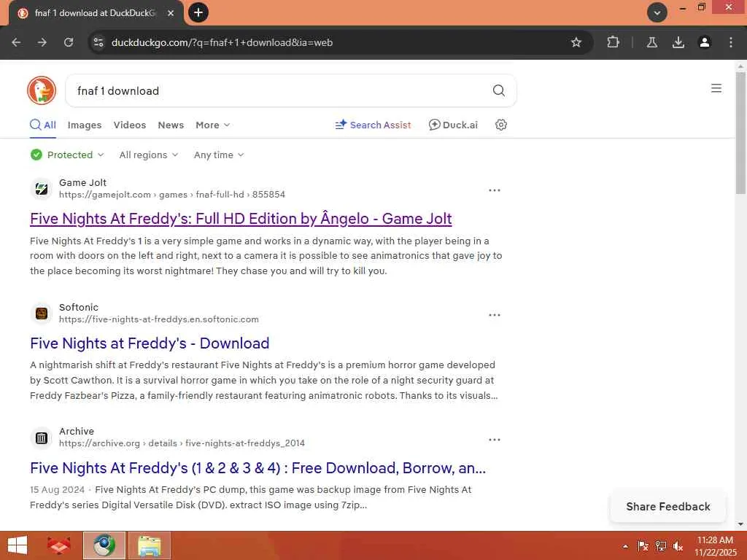Viewport: 747px width, 560px height.
Task: Open Search Assist
Action: click(x=373, y=125)
